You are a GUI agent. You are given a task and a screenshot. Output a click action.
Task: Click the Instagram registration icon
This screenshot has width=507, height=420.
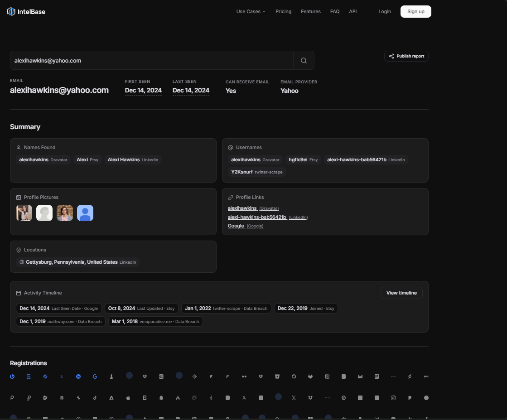click(393, 398)
